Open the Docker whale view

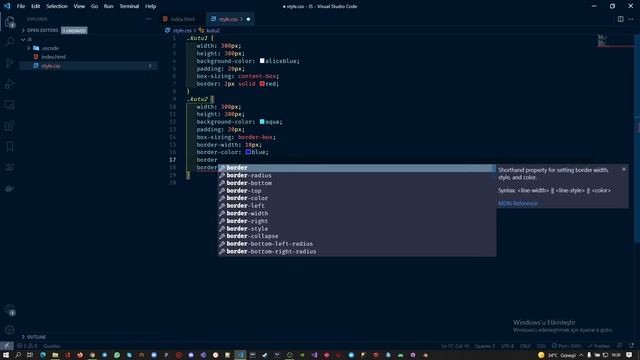(x=9, y=188)
